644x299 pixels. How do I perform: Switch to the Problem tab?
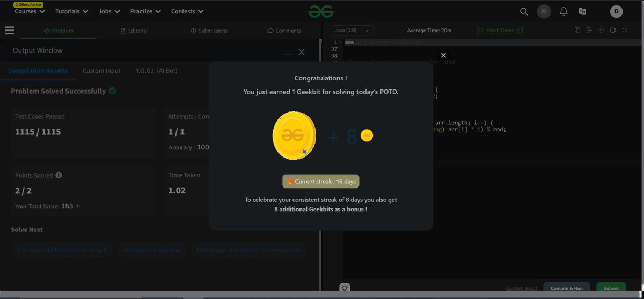click(58, 31)
